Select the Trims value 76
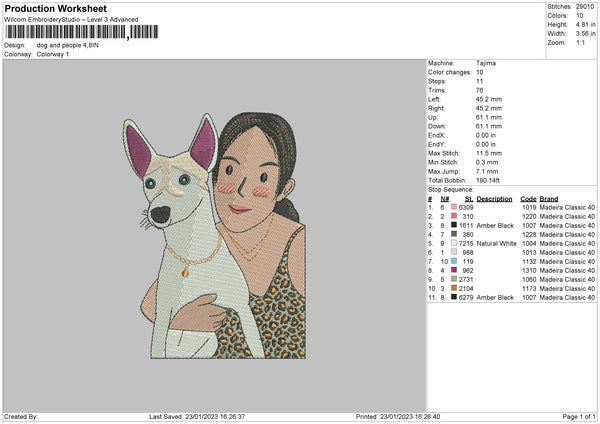Screen dimensions: 600x424 [479, 90]
